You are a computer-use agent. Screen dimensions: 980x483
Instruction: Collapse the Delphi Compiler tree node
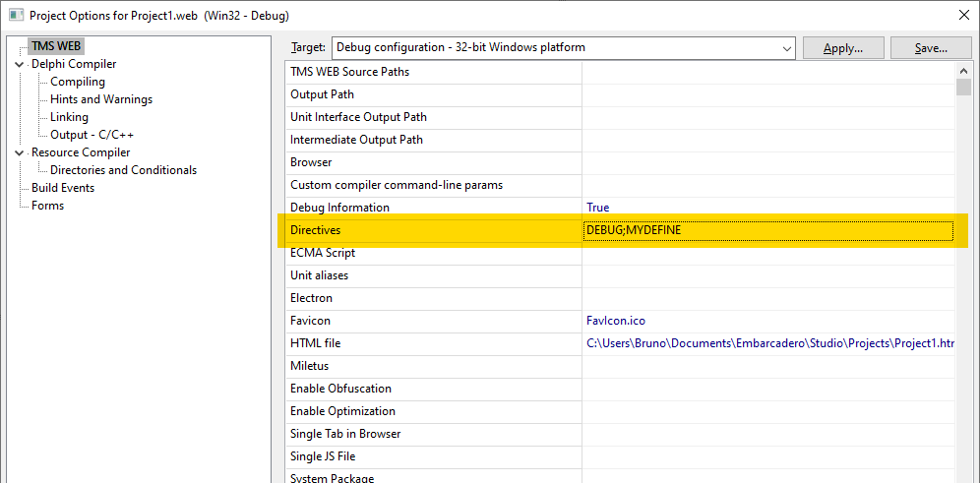tap(21, 64)
